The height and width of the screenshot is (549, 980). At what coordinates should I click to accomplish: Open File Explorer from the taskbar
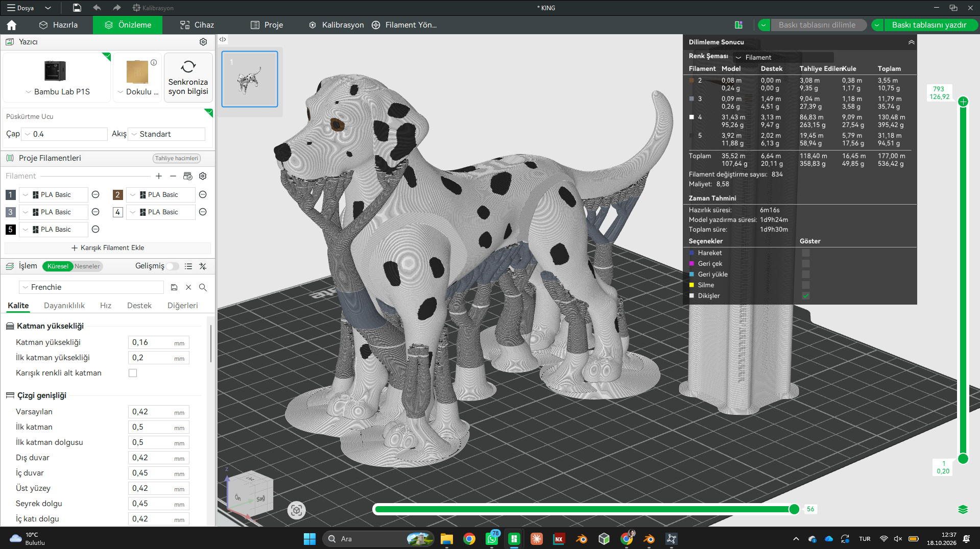pos(447,539)
